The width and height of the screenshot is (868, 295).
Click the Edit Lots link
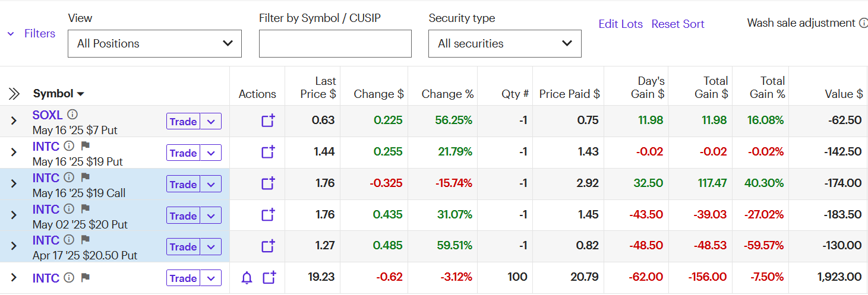(x=620, y=24)
